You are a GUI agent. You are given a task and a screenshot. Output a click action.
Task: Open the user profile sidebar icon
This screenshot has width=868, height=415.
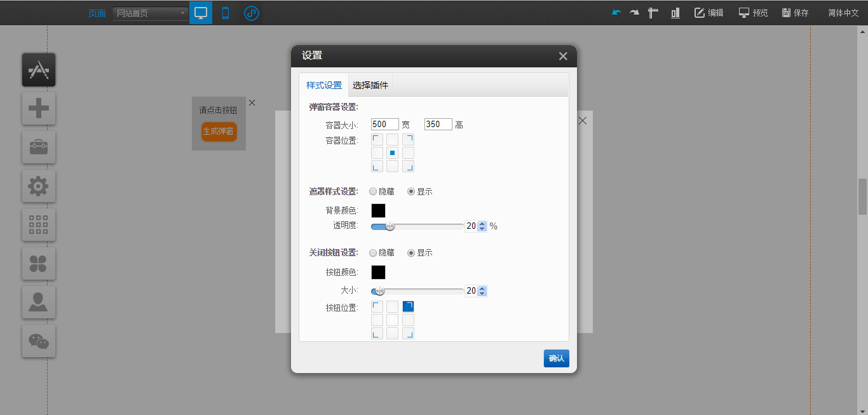(x=39, y=303)
